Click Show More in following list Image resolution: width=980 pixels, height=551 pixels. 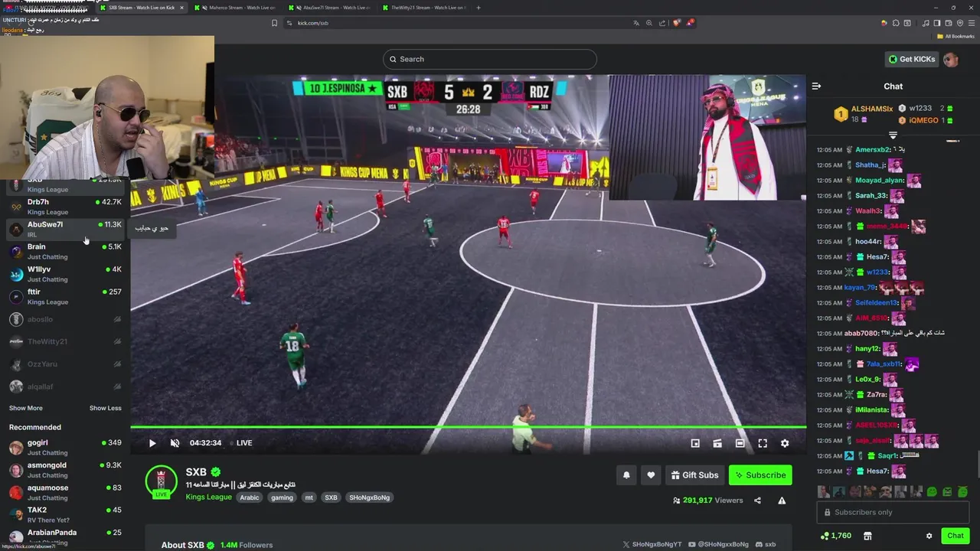(x=26, y=408)
